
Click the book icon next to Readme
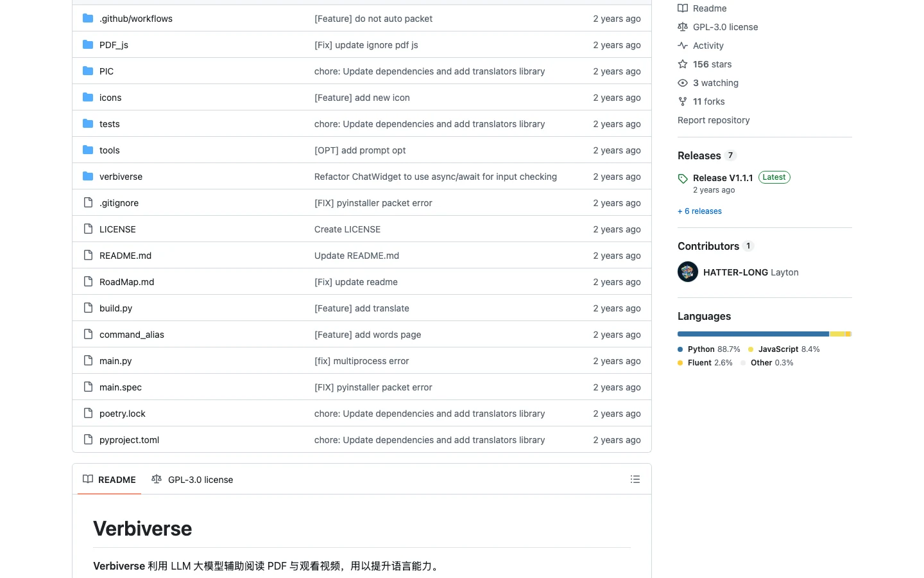[x=683, y=8]
